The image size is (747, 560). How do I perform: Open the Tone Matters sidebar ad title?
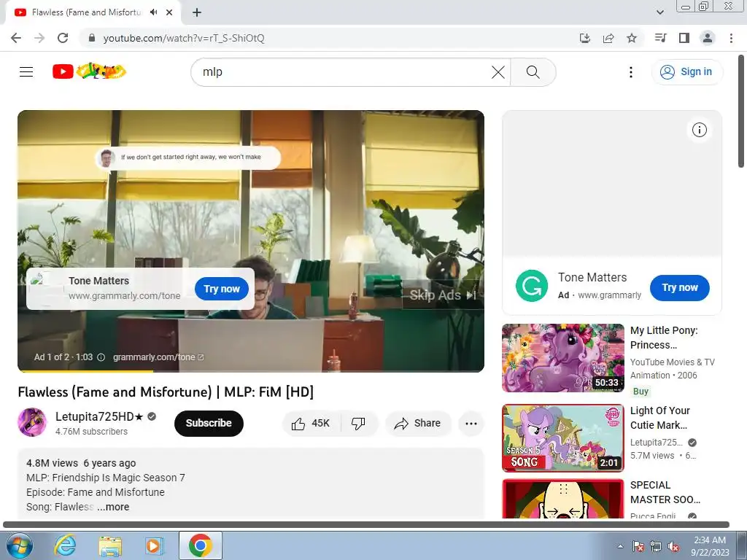(592, 277)
